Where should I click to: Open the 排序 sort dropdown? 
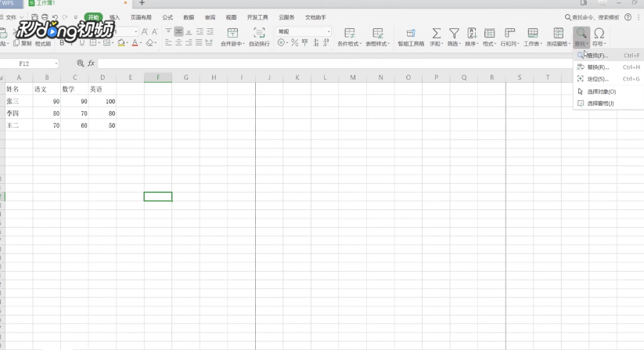point(472,37)
